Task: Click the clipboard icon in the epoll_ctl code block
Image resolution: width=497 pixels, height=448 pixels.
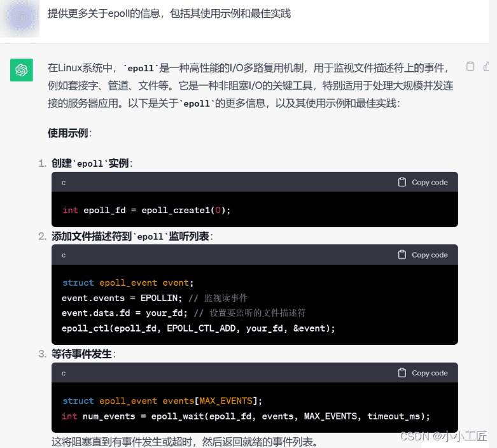Action: 402,255
